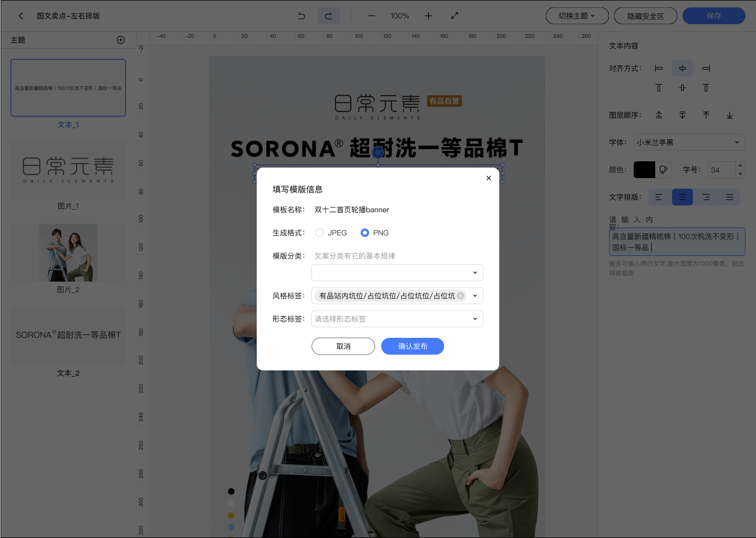
Task: Move layer up one level icon
Action: [706, 115]
